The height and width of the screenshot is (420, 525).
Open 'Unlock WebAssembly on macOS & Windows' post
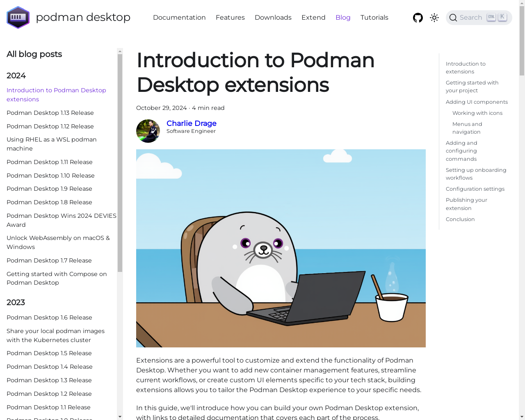pos(58,242)
